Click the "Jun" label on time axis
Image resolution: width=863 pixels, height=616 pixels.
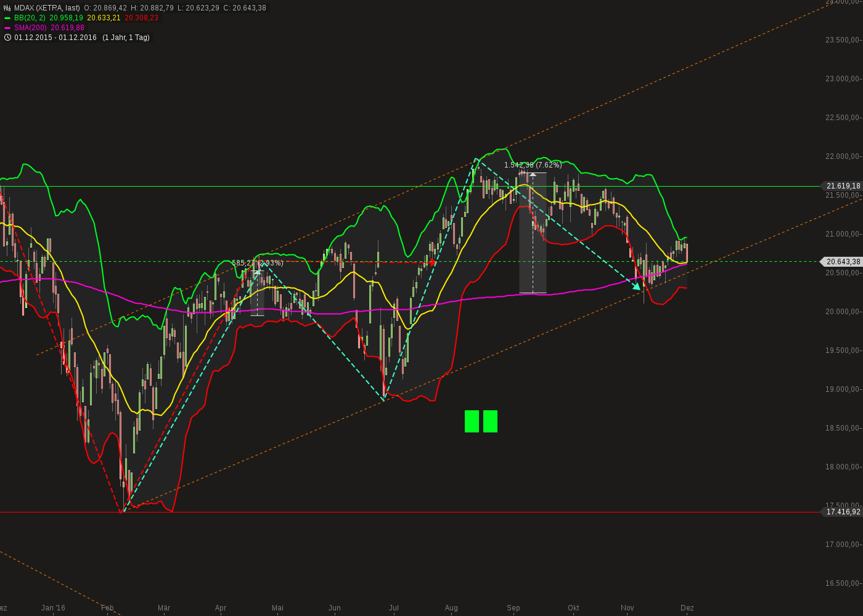pos(335,608)
